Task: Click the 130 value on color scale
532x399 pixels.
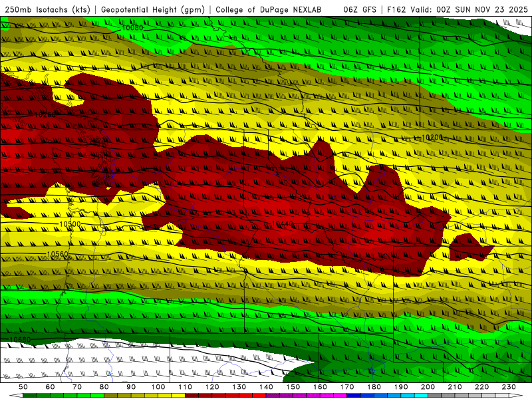Action: pyautogui.click(x=239, y=387)
